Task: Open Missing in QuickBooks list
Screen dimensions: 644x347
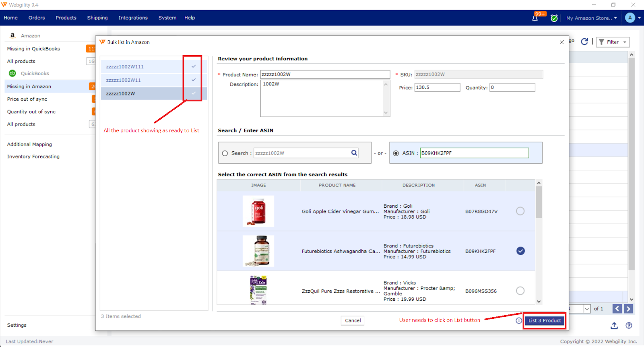Action: point(33,49)
